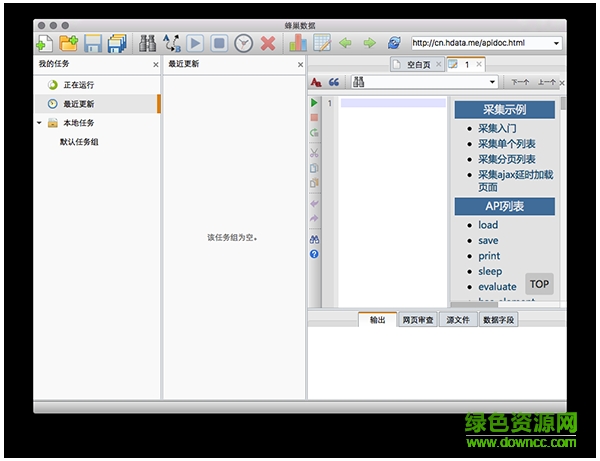Switch to the 数据字段 tab
Viewport: 600px width, 461px height.
pyautogui.click(x=498, y=320)
